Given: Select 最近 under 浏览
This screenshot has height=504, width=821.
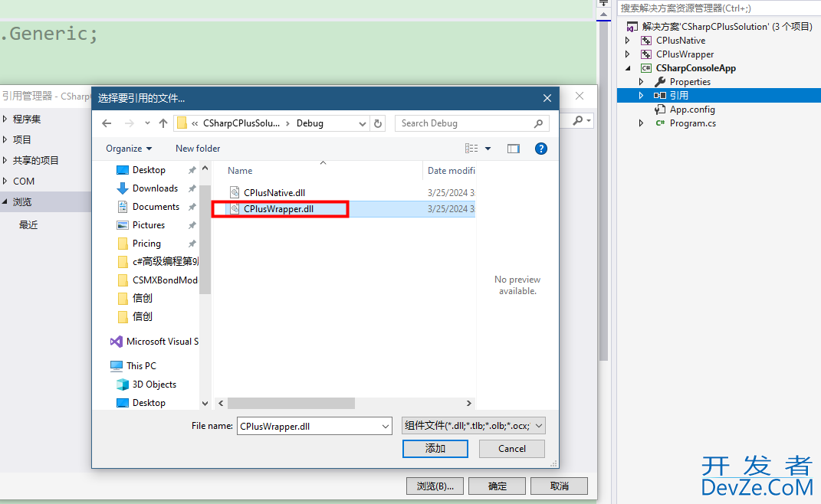Looking at the screenshot, I should pyautogui.click(x=28, y=225).
